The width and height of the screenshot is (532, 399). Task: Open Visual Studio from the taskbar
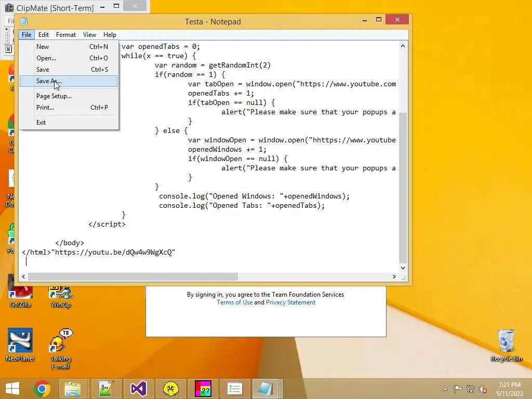point(138,389)
